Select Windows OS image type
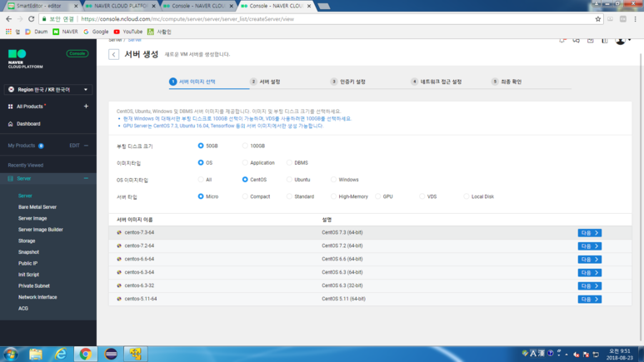 (x=333, y=180)
